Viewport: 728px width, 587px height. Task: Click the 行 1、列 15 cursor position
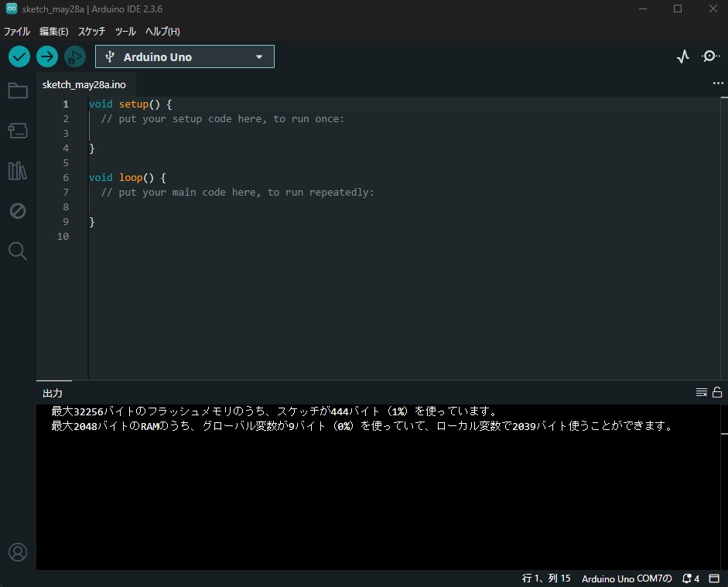546,578
